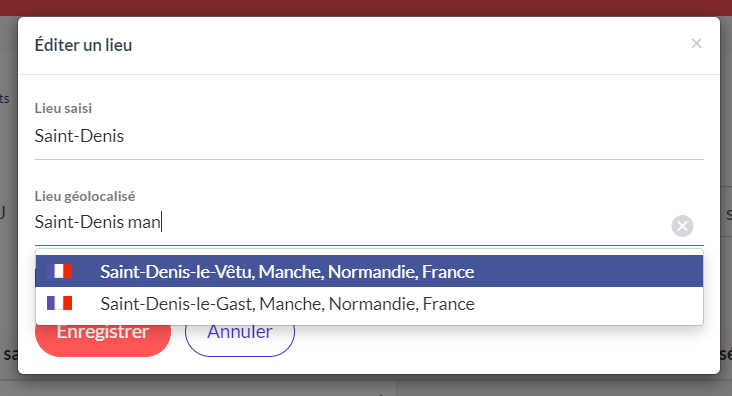Click the French flag beside Saint-Denis-le-Vêtu
This screenshot has height=396, width=732.
click(59, 271)
